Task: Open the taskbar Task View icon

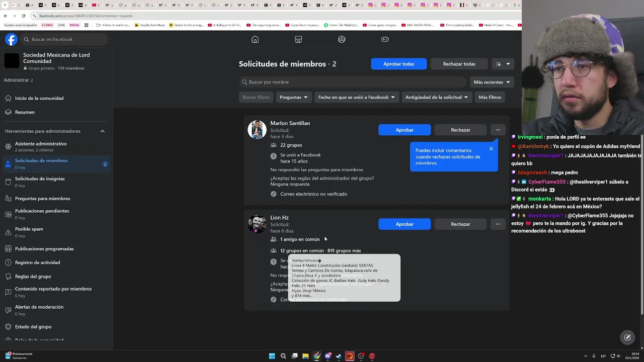Action: click(294, 356)
